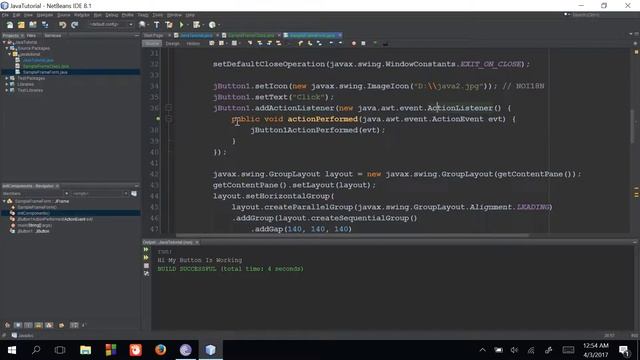Switch editor to Design view

click(x=172, y=43)
